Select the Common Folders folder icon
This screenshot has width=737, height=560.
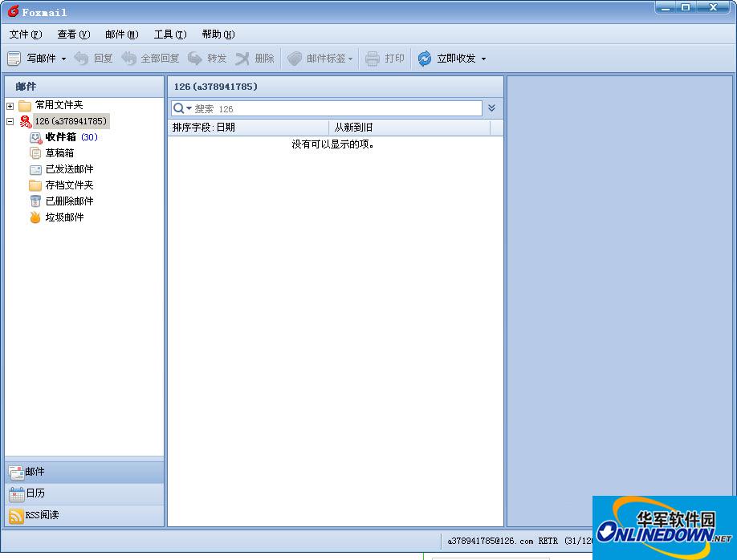click(25, 105)
